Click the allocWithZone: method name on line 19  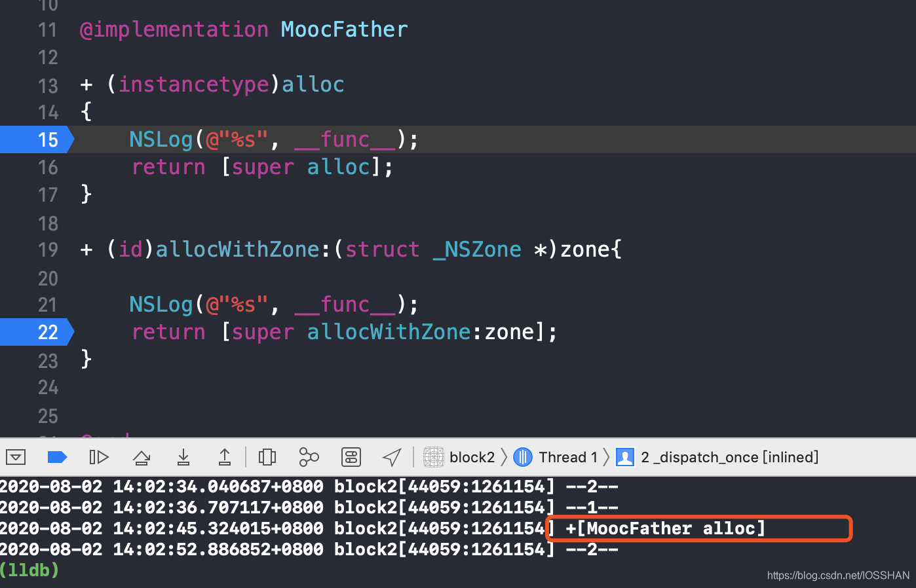pos(242,249)
